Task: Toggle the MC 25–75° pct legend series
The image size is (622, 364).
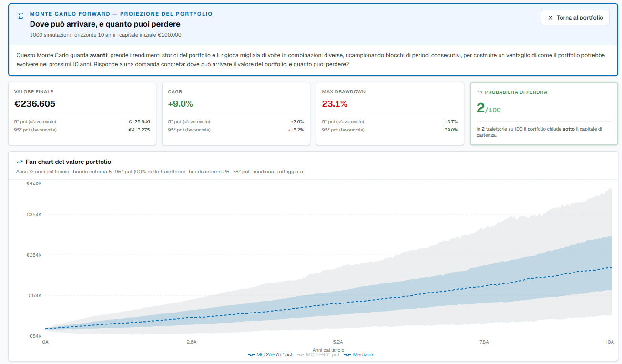Action: [270, 354]
